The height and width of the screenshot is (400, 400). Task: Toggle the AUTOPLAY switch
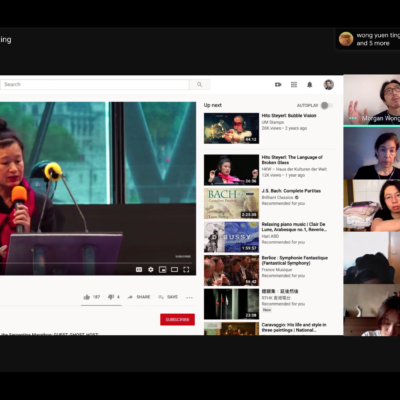point(326,105)
